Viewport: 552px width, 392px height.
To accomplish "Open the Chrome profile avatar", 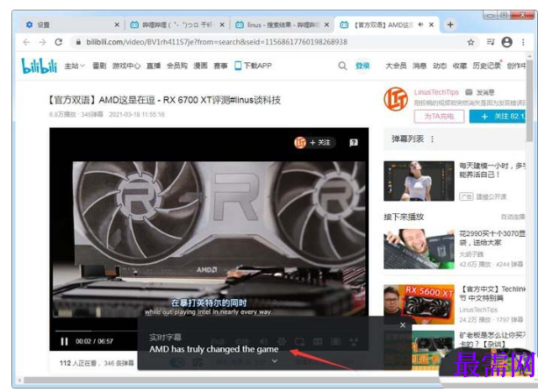I will click(506, 42).
